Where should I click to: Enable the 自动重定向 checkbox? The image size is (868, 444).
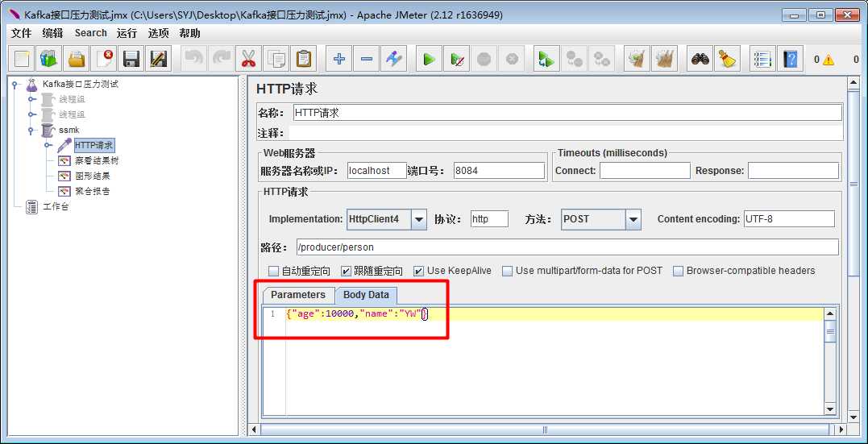pos(274,271)
